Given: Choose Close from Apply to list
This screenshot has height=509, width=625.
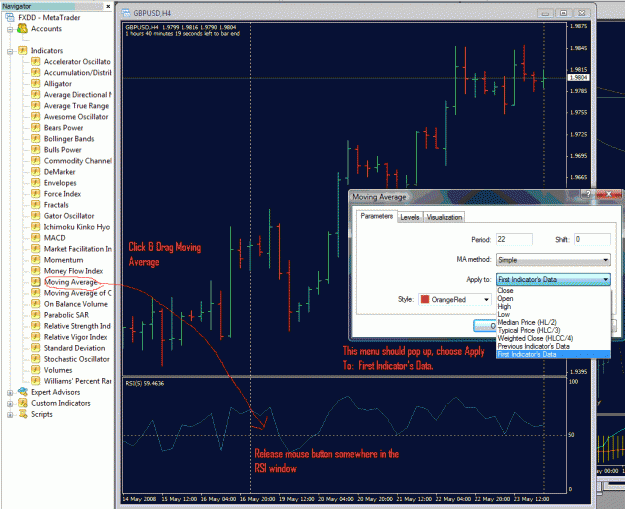Looking at the screenshot, I should [x=553, y=291].
